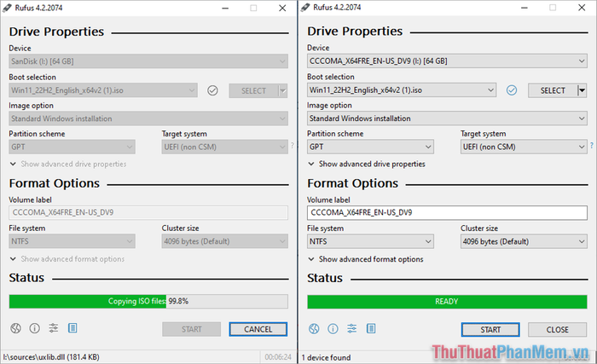Screen dimensions: 597x364
Task: Open Partition scheme GPT dropdown in right window
Action: coord(370,147)
